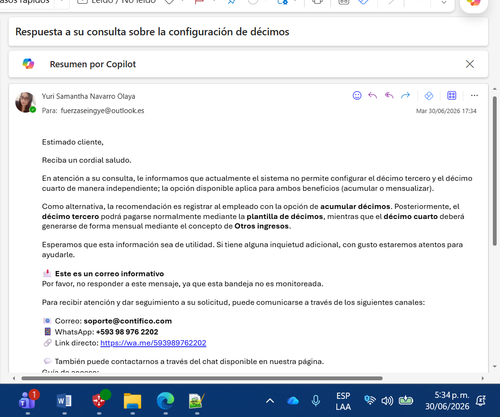Open the red shield app on taskbar
Image resolution: width=500 pixels, height=417 pixels.
point(99,401)
